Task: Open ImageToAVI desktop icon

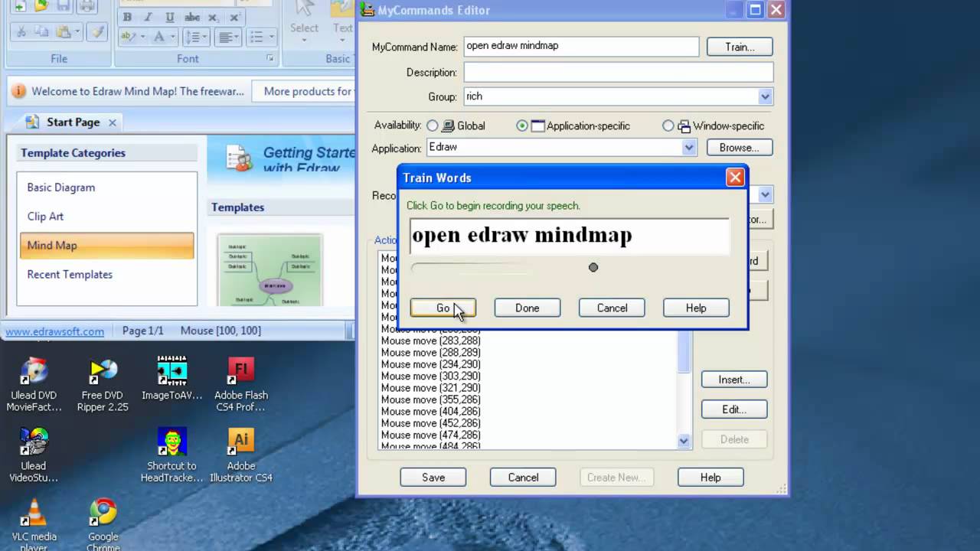Action: 171,378
